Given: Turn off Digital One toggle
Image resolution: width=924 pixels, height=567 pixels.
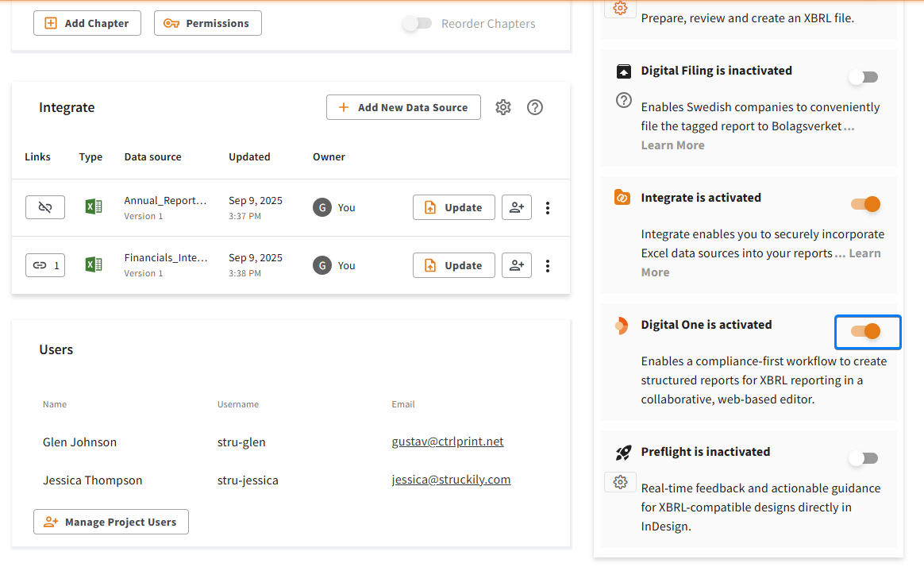Looking at the screenshot, I should click(865, 331).
